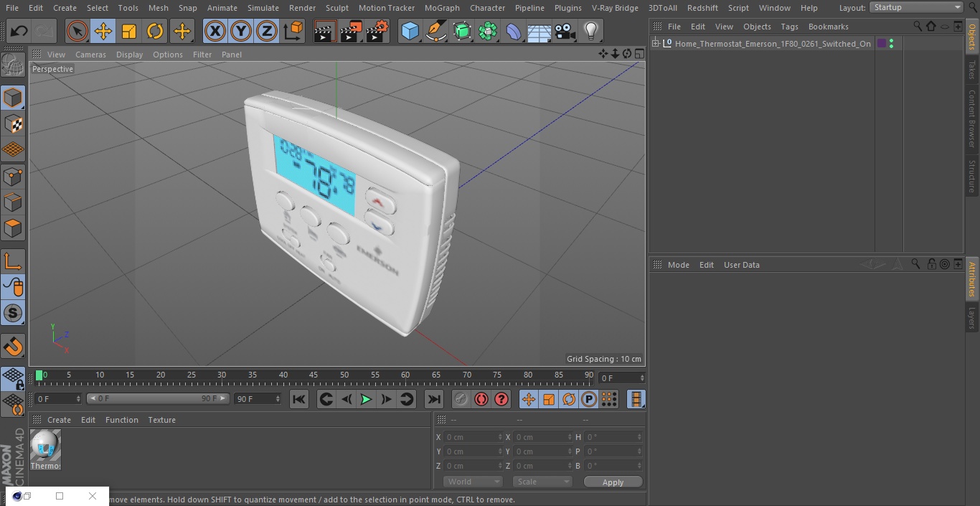Open viewport Cameras menu
The height and width of the screenshot is (506, 980).
[90, 55]
